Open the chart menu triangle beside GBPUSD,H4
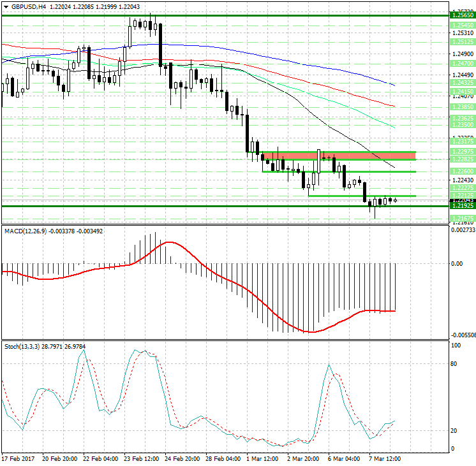The width and height of the screenshot is (476, 466). (5, 6)
